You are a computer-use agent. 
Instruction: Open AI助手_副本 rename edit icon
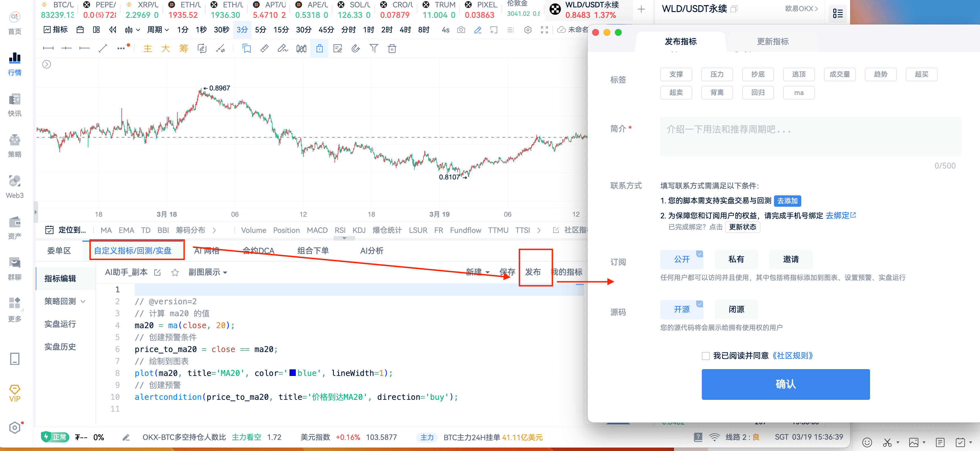pos(157,272)
